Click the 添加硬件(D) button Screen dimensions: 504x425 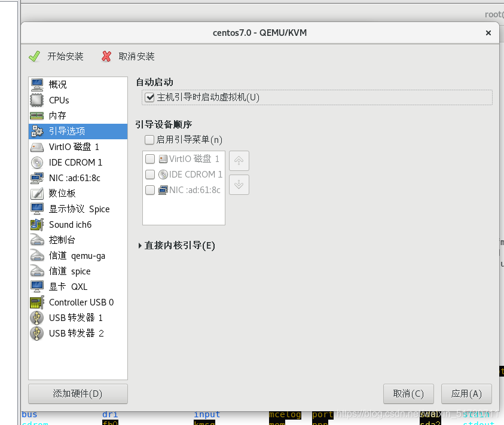point(78,394)
